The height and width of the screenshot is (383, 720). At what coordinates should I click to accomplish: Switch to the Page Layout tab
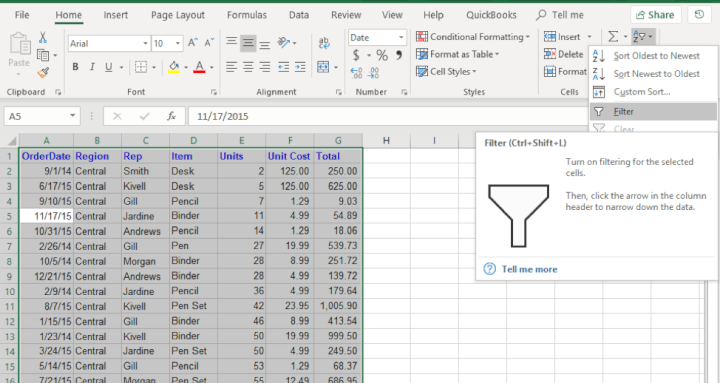pyautogui.click(x=178, y=15)
